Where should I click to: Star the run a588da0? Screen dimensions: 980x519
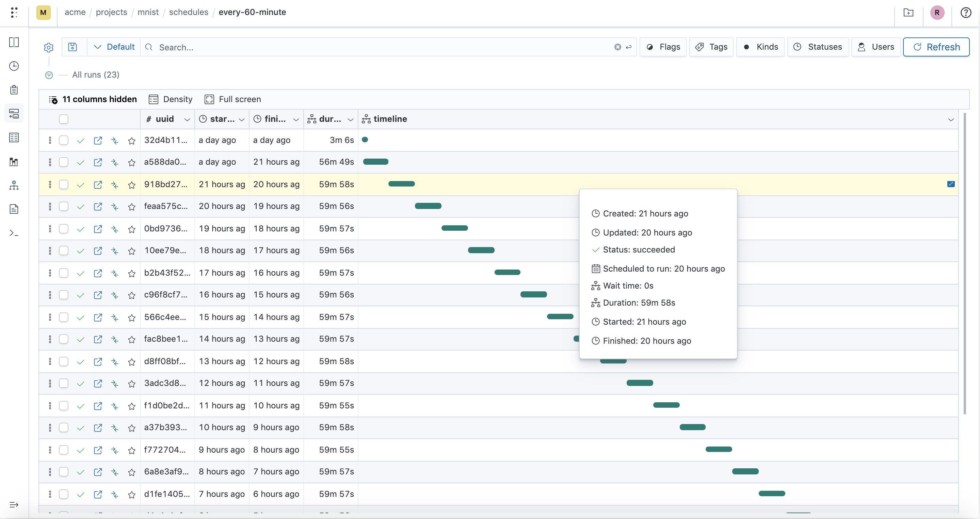(132, 163)
